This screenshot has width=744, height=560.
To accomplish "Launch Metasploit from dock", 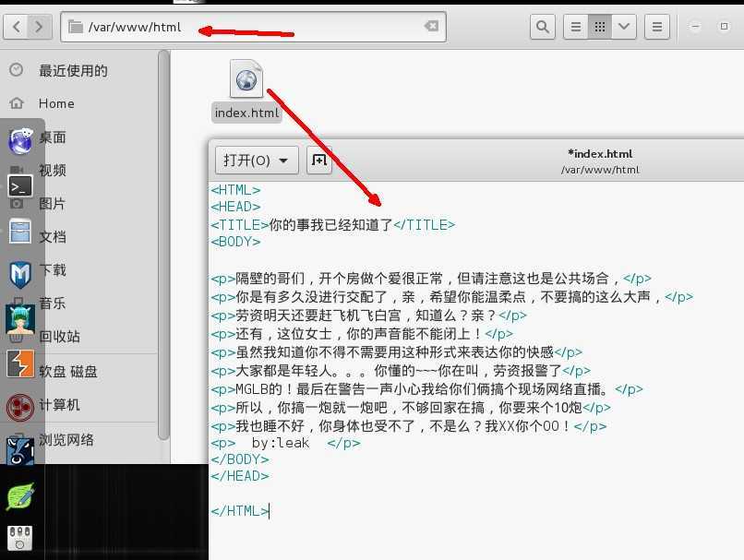I will click(20, 275).
